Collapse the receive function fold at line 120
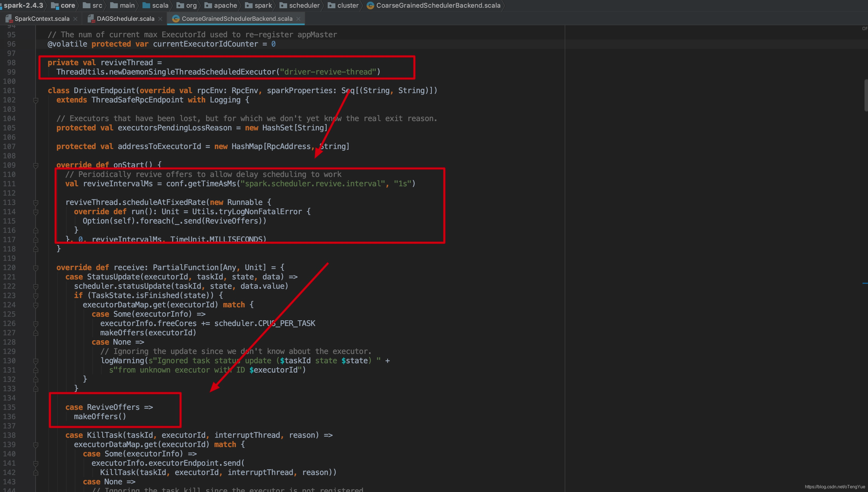This screenshot has width=868, height=492. [35, 268]
